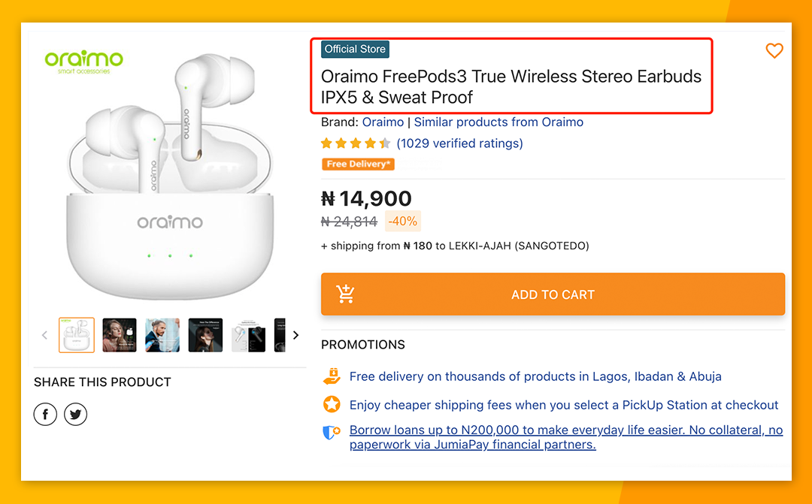Click the star rating icons
The width and height of the screenshot is (812, 504).
point(356,143)
